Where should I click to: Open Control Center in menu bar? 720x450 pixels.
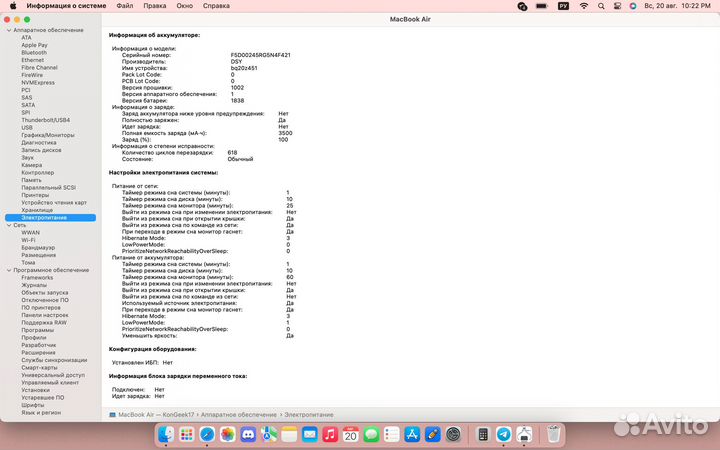[617, 6]
